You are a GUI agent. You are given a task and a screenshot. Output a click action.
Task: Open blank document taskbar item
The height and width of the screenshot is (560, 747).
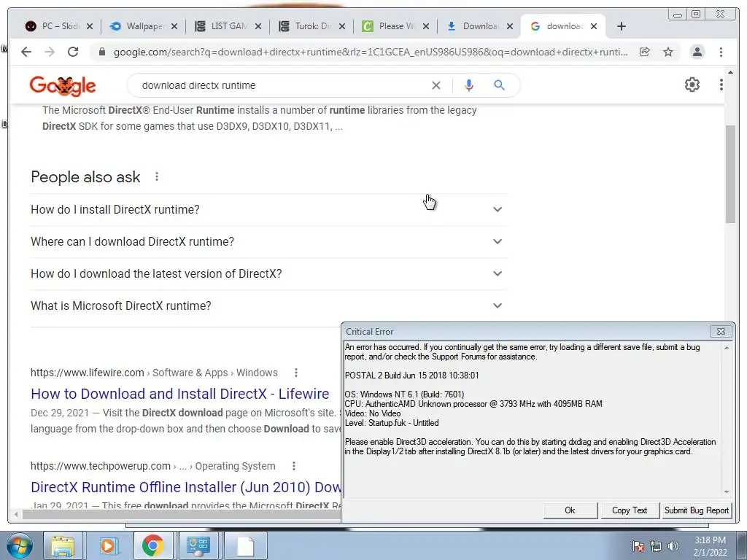pos(245,545)
